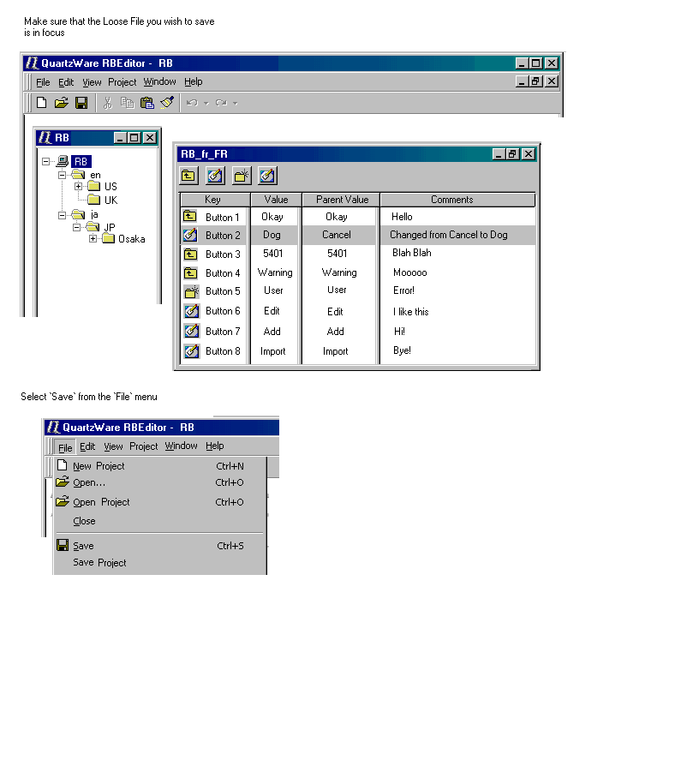The height and width of the screenshot is (784, 687).
Task: Click the Button 5 row new icon
Action: pos(190,291)
